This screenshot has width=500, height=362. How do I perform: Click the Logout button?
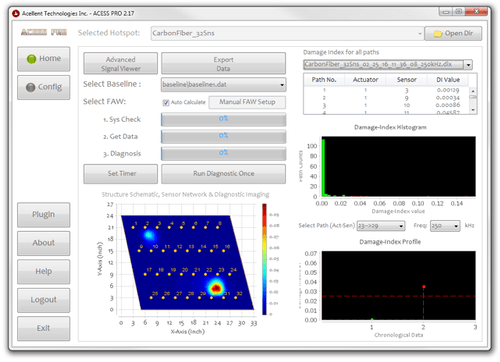44,300
